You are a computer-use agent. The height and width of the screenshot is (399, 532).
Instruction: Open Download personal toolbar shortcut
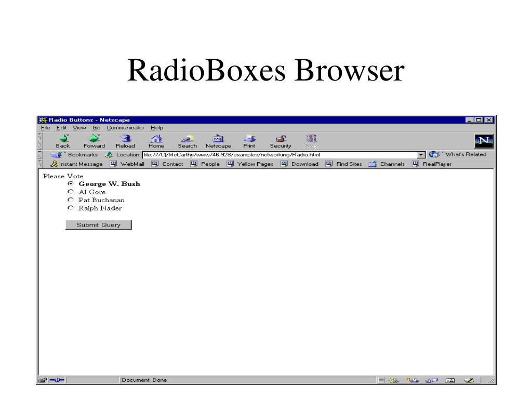pyautogui.click(x=300, y=164)
